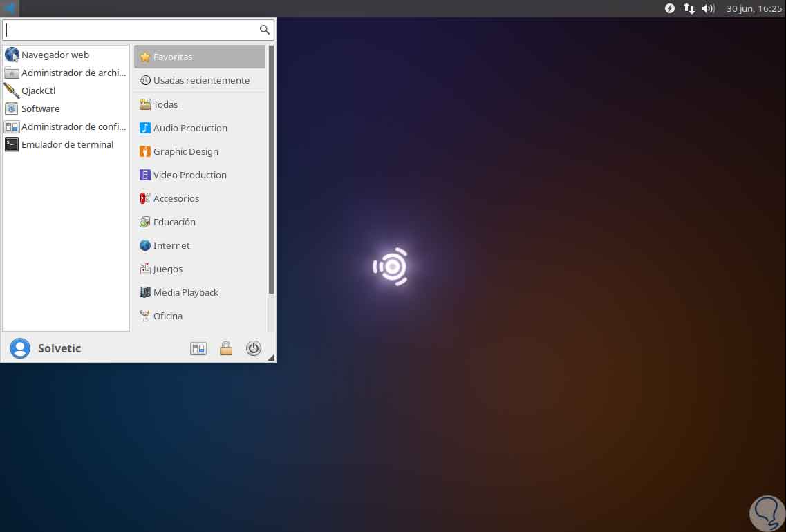Open the Whisker menu launcher button
Image resolution: width=786 pixels, height=532 pixels.
pyautogui.click(x=10, y=8)
